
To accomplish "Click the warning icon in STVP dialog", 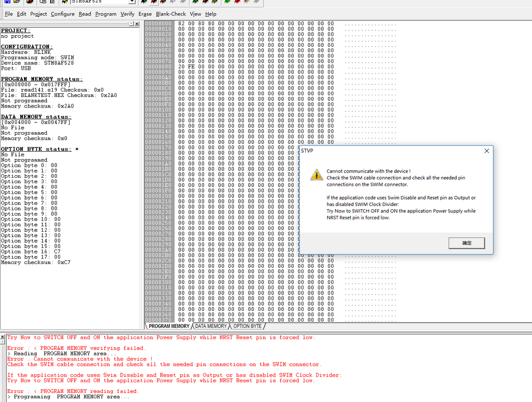I will click(316, 174).
